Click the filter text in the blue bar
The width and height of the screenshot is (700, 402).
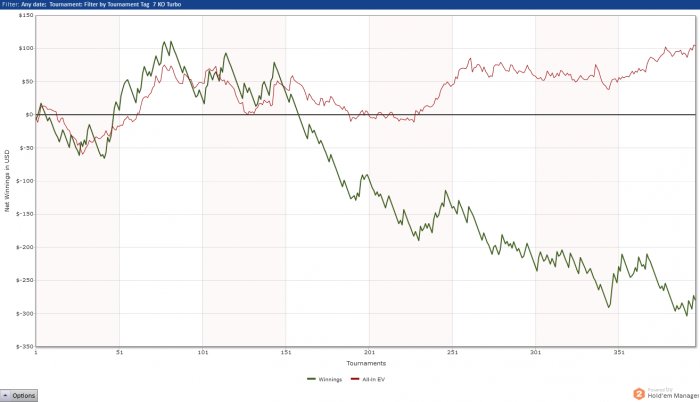92,4
